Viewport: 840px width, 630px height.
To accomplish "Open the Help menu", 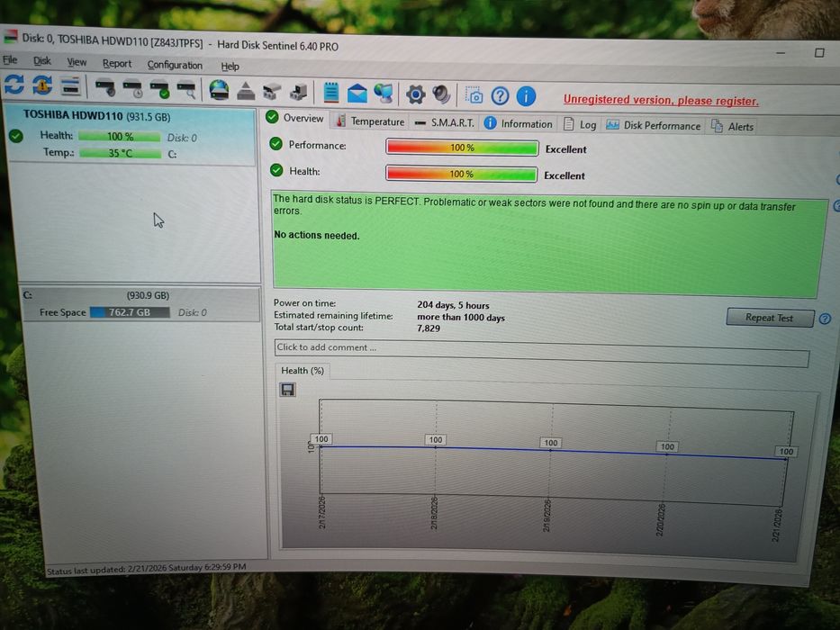I will pyautogui.click(x=230, y=67).
